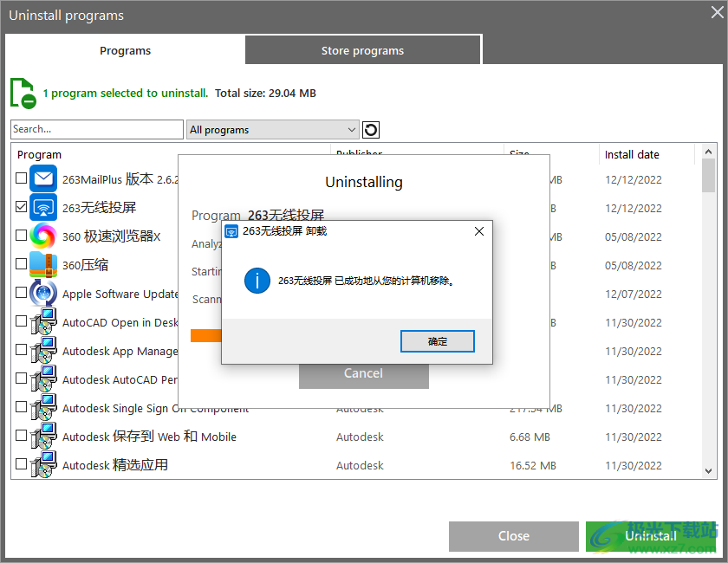Image resolution: width=728 pixels, height=563 pixels.
Task: Click the Apple Software Update icon
Action: (x=43, y=293)
